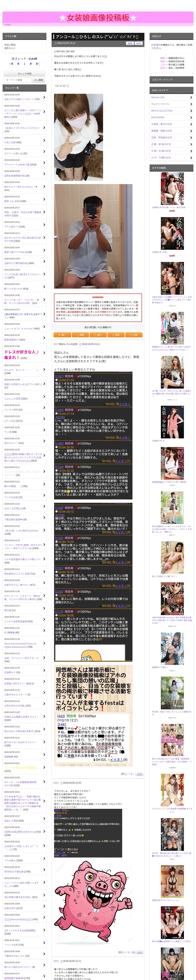This screenshot has height=980, width=196.
Task: Open thread モッコリあっきー (312)
Action: [22, 301]
